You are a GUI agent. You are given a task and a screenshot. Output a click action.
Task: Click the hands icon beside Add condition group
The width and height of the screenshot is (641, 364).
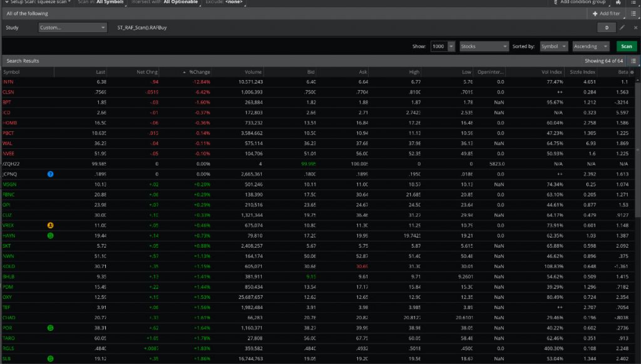coord(618,3)
